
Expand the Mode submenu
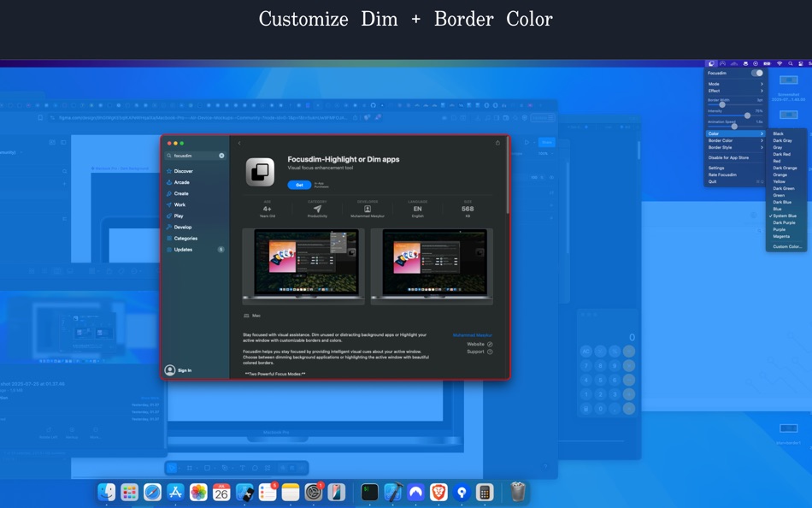[735, 84]
